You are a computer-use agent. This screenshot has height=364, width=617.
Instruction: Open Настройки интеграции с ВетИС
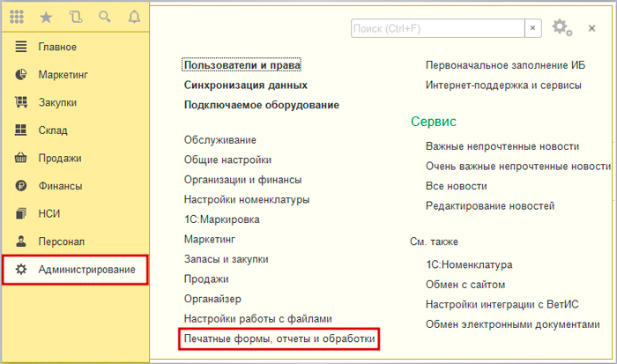click(502, 304)
